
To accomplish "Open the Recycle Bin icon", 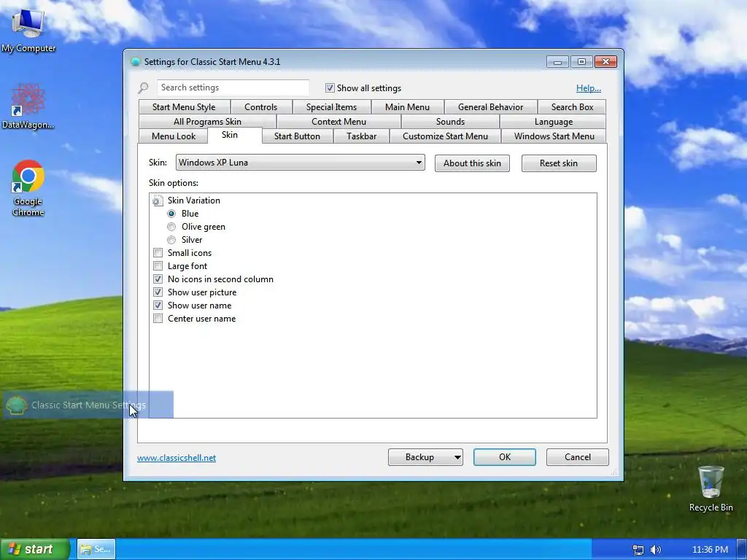I will tap(711, 488).
